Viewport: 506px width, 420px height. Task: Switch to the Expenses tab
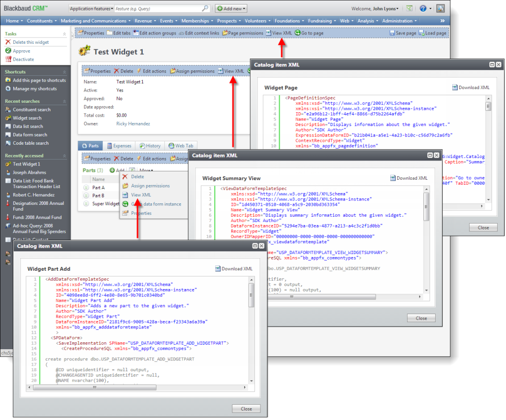119,146
